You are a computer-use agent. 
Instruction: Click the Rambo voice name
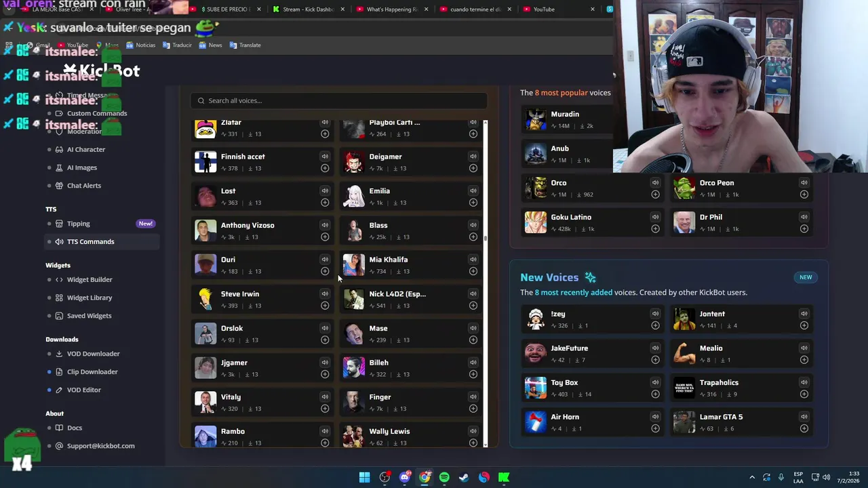(233, 431)
